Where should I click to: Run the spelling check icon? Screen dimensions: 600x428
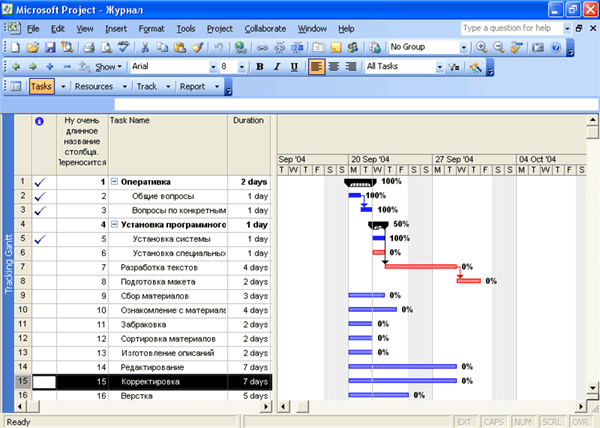124,47
